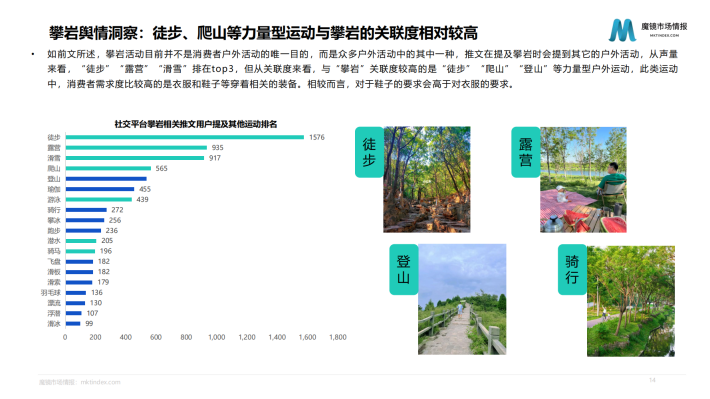710x399 pixels.
Task: Select the 露营 teal label tag
Action: [526, 152]
